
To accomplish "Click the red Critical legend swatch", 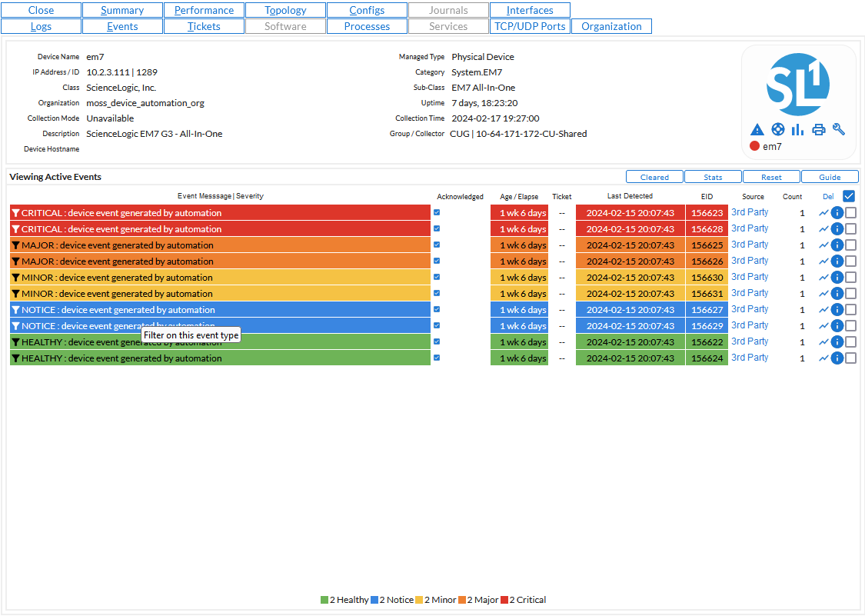I will click(504, 600).
